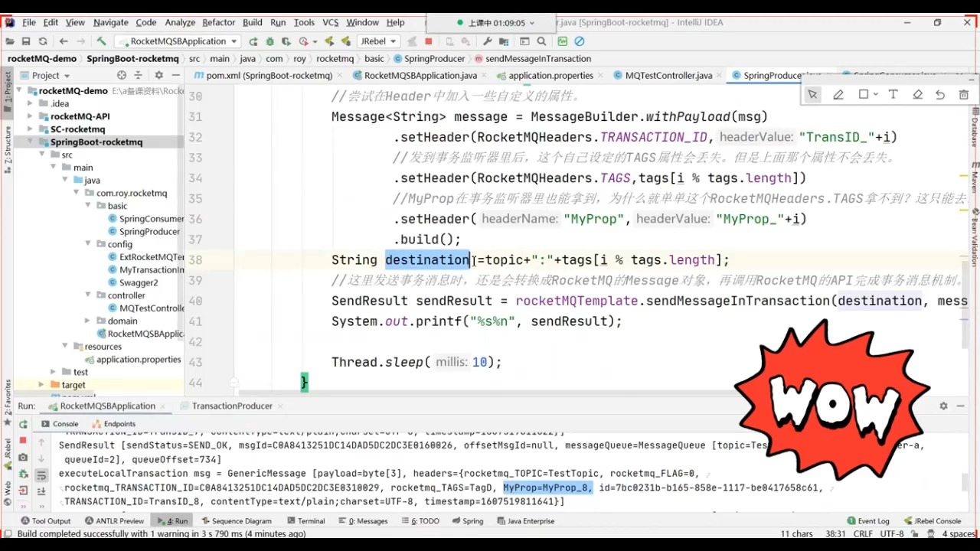Run RocketMQSBApplication with the green run icon

[252, 41]
